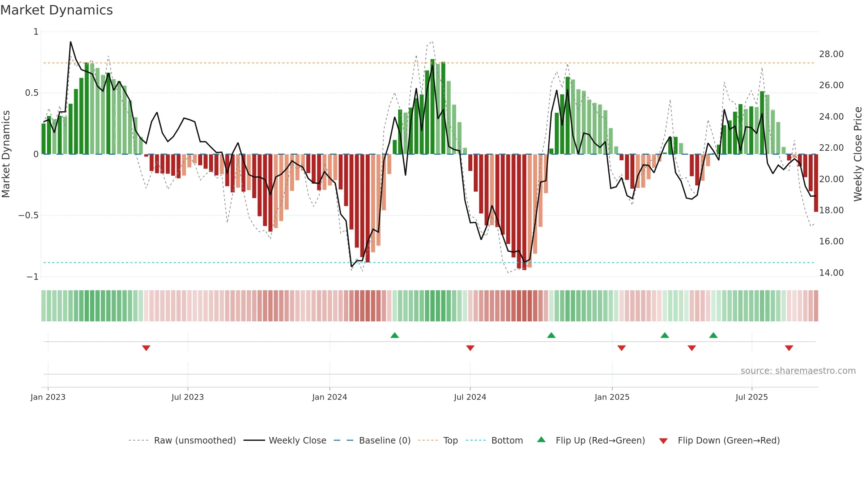
Task: Select the green flip-up marker near March 2025
Action: point(665,335)
